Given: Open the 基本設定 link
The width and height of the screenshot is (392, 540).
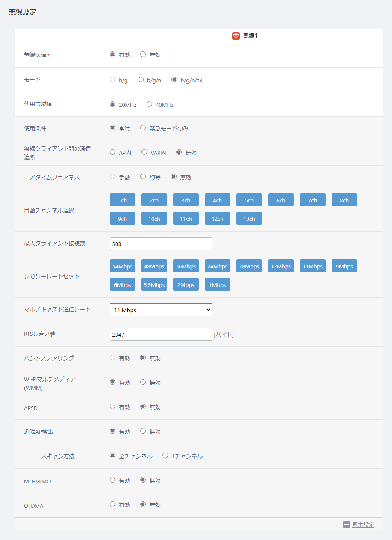Looking at the screenshot, I should [x=363, y=525].
